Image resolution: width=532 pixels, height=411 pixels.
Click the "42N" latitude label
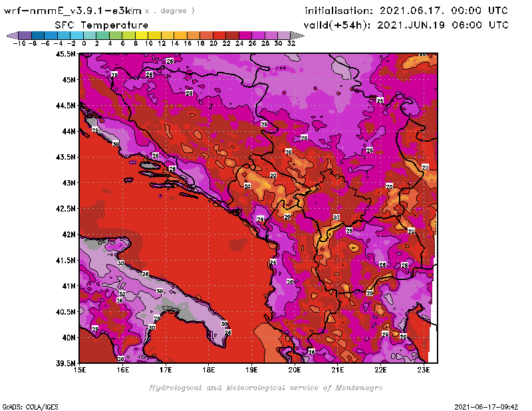pyautogui.click(x=68, y=235)
